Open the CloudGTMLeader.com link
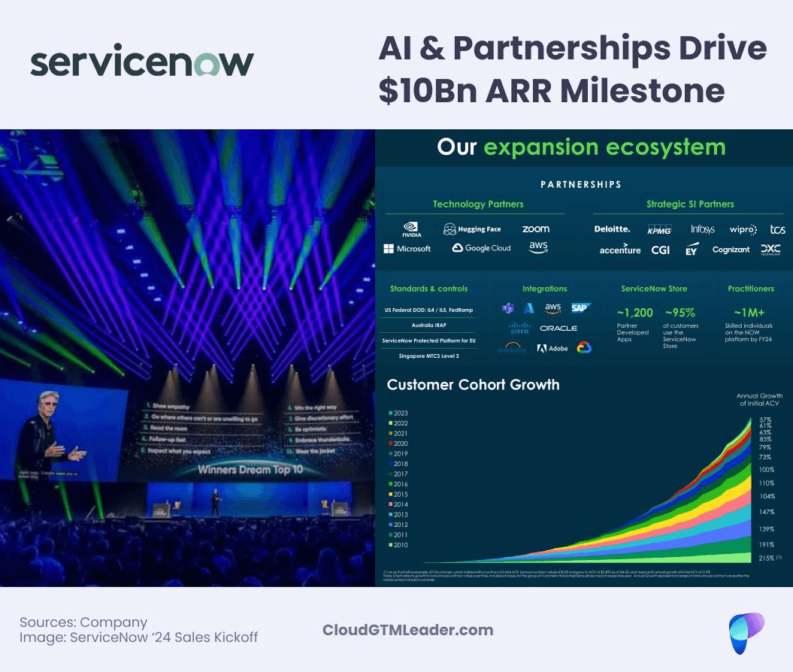 [407, 630]
